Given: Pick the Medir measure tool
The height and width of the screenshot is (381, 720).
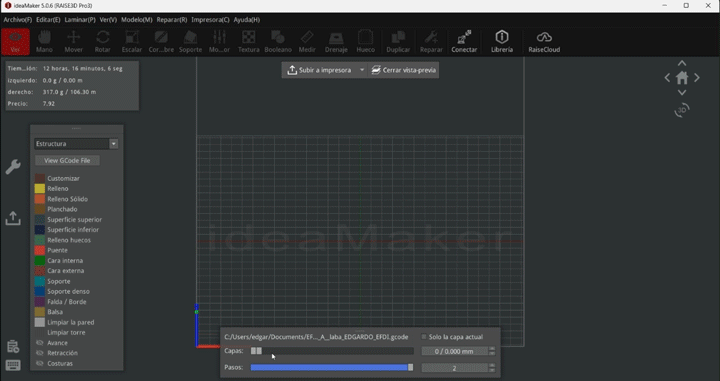Looking at the screenshot, I should click(x=307, y=42).
